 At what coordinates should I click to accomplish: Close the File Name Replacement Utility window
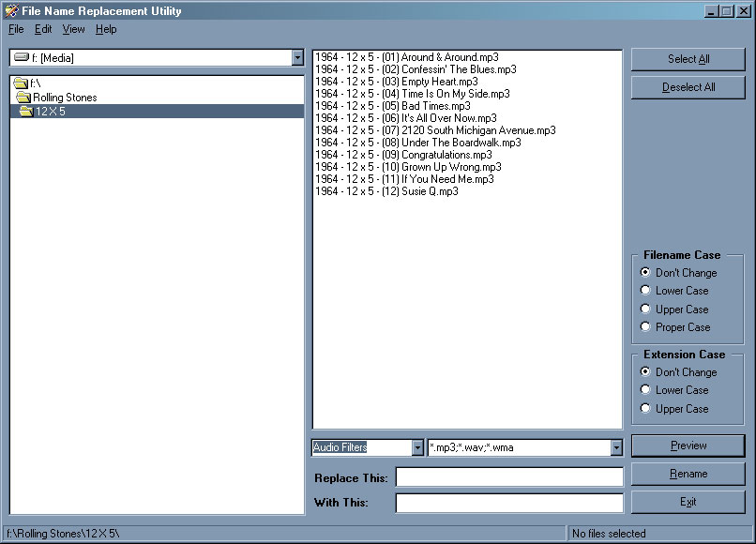(743, 10)
